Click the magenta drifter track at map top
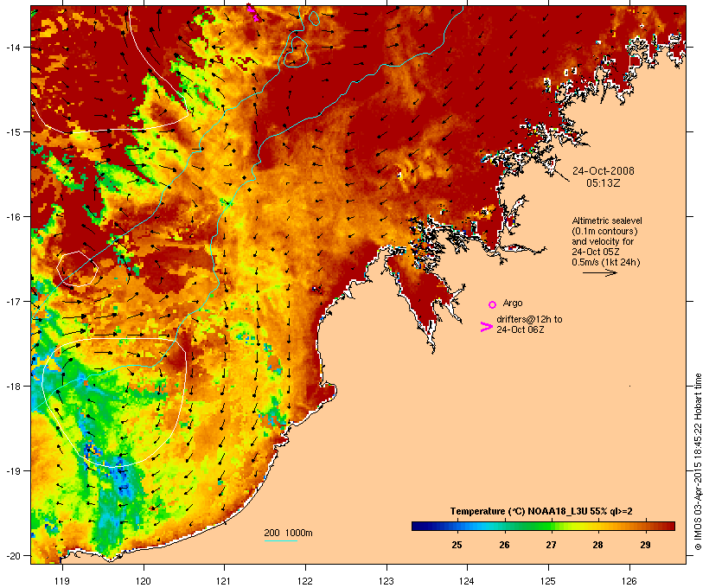This screenshot has height=588, width=709. [252, 12]
